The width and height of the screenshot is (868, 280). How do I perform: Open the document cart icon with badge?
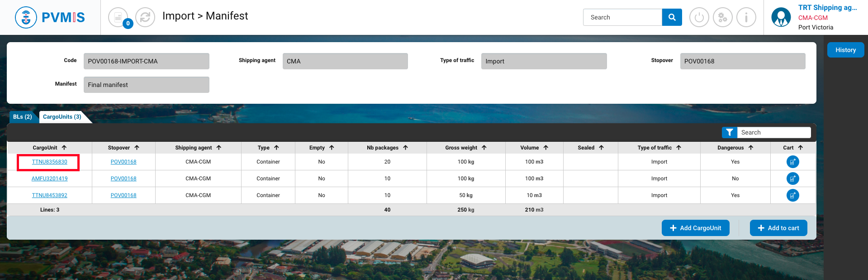(119, 18)
